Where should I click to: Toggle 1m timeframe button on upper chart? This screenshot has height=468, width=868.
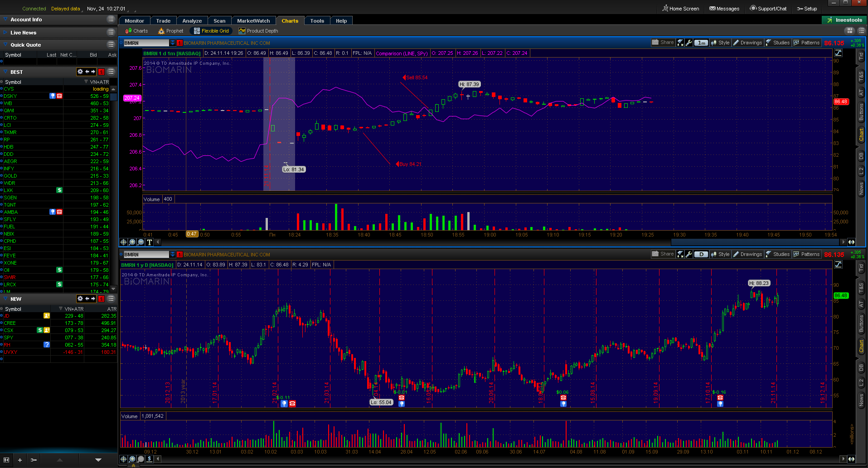coord(701,43)
